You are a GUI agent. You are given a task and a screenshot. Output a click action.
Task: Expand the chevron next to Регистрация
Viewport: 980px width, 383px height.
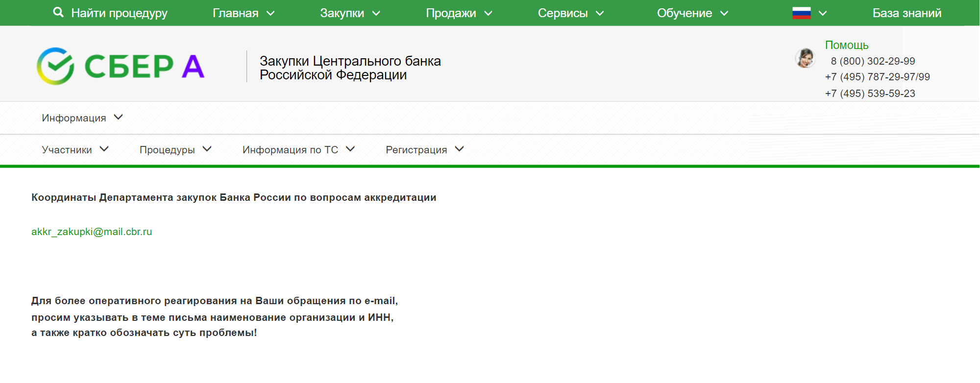(459, 149)
